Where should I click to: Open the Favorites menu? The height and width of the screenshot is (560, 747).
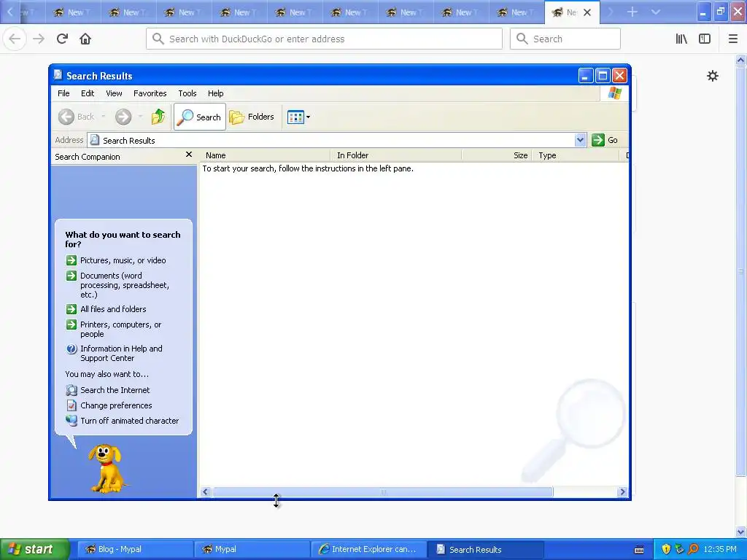[x=150, y=93]
